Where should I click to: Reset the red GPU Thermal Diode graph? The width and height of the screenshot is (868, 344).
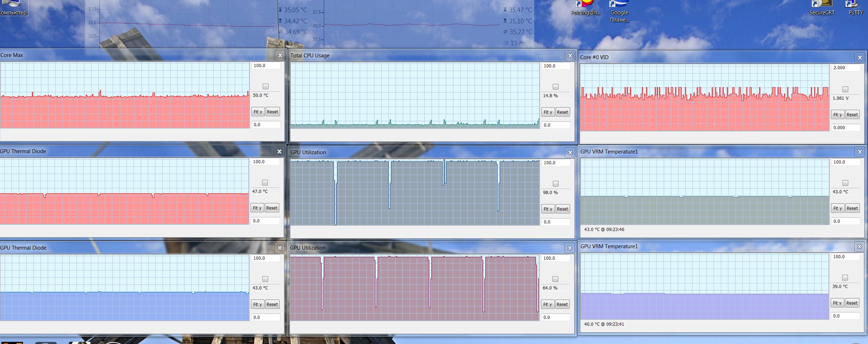pyautogui.click(x=272, y=208)
